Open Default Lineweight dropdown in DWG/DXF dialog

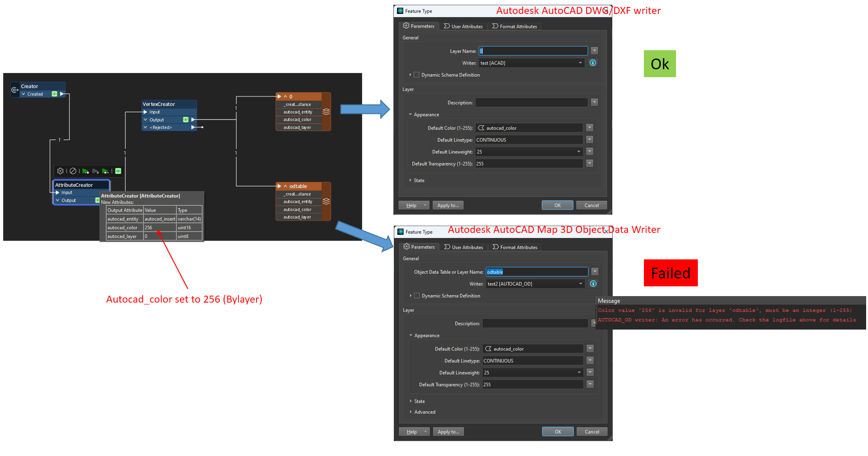coord(579,152)
